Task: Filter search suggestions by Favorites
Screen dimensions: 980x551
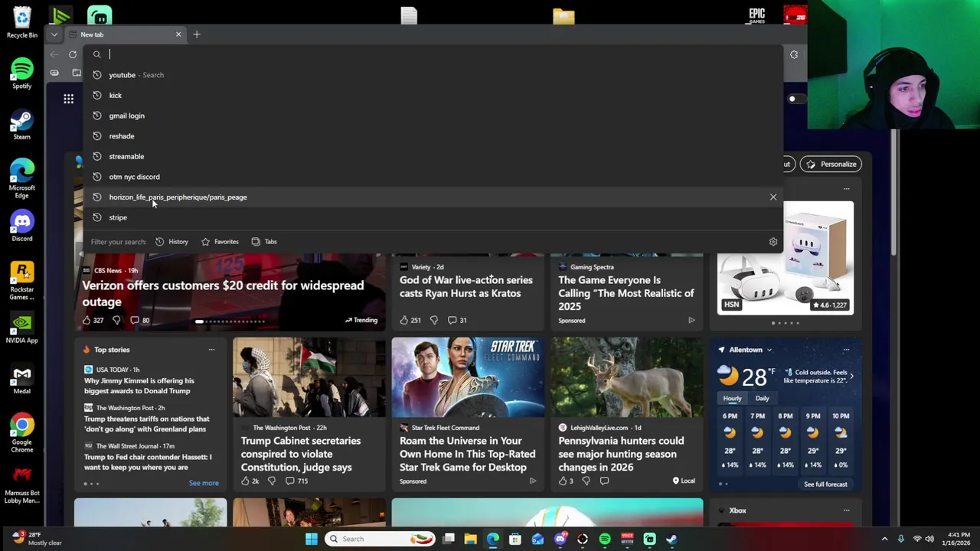Action: 220,242
